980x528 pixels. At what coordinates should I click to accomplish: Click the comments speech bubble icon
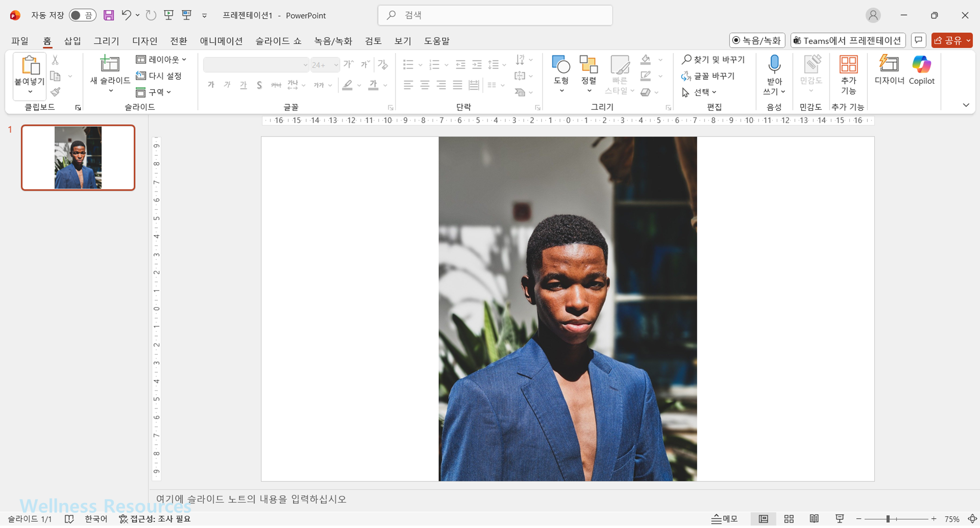pyautogui.click(x=918, y=40)
